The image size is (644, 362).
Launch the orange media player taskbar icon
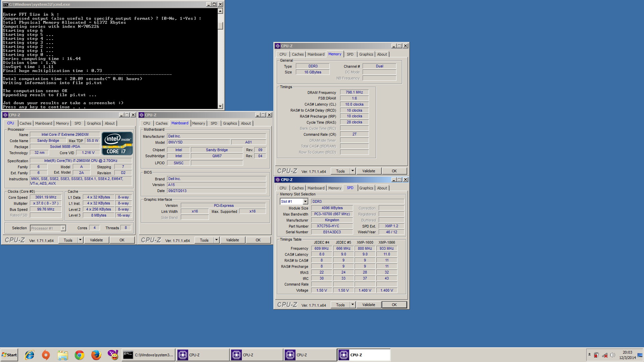pyautogui.click(x=46, y=355)
